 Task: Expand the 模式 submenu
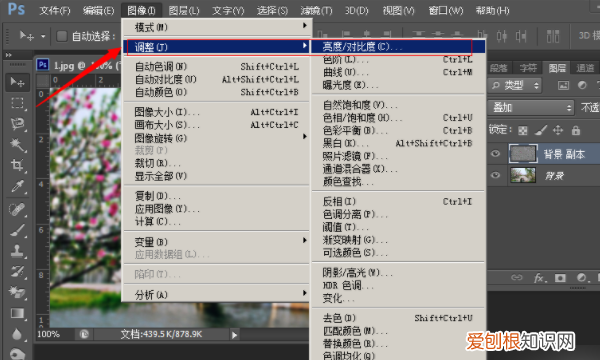coord(217,27)
